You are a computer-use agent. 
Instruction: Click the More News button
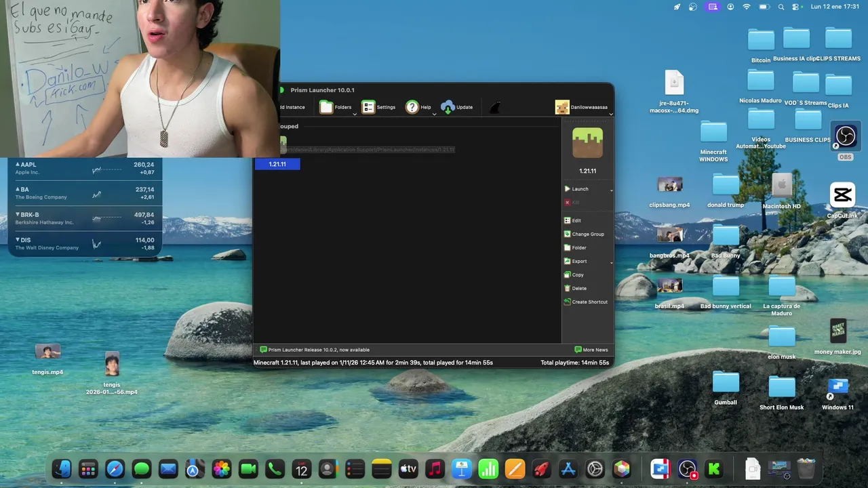coord(591,350)
